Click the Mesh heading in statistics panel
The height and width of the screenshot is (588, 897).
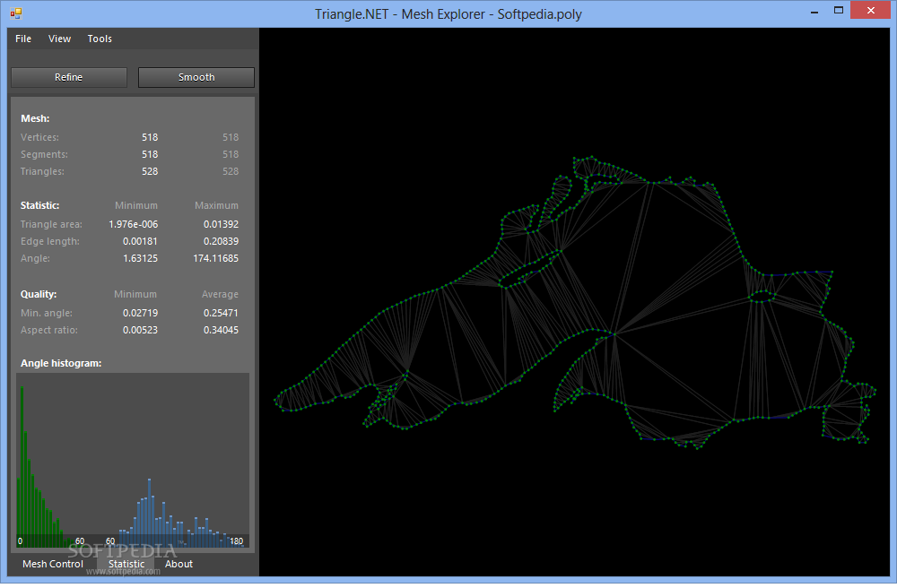click(35, 119)
